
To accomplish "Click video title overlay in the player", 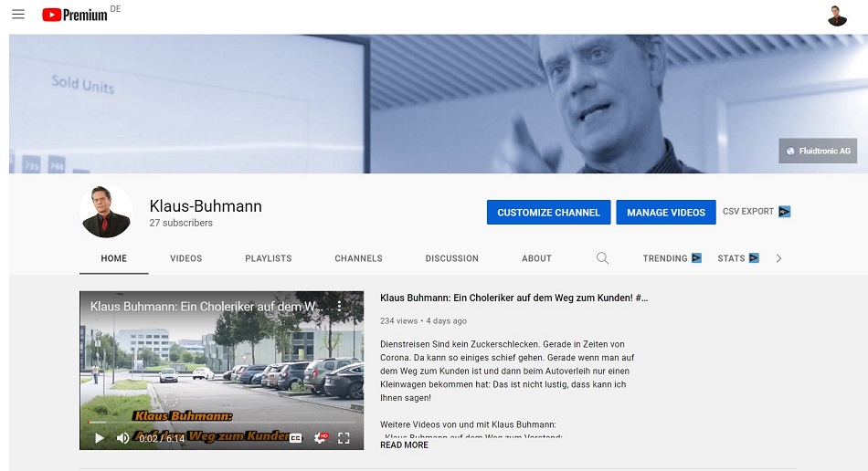I will pyautogui.click(x=206, y=307).
